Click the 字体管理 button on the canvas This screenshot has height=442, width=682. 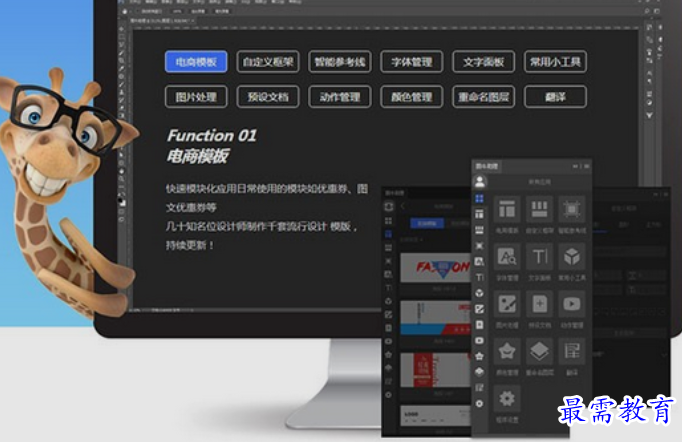click(x=411, y=62)
